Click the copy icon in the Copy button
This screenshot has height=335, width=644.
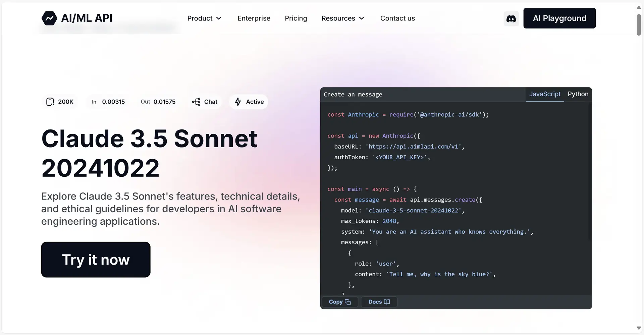[x=348, y=302]
